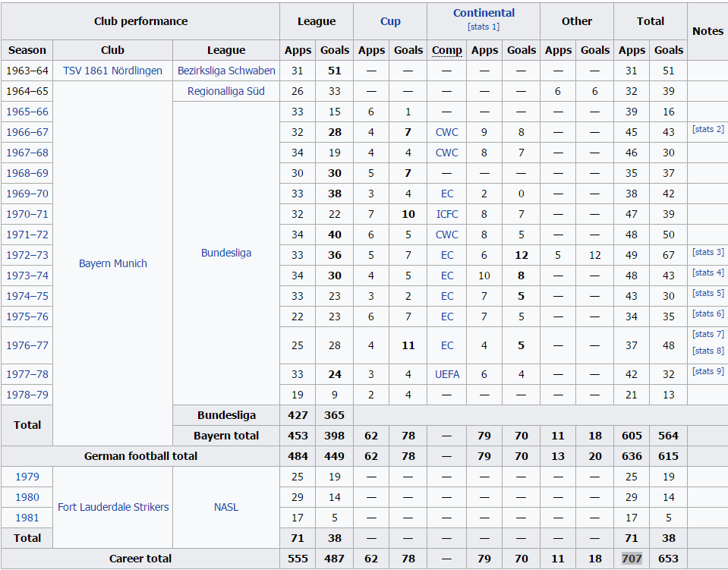The width and height of the screenshot is (728, 570).
Task: Open the 1976–77 season link
Action: tap(27, 345)
